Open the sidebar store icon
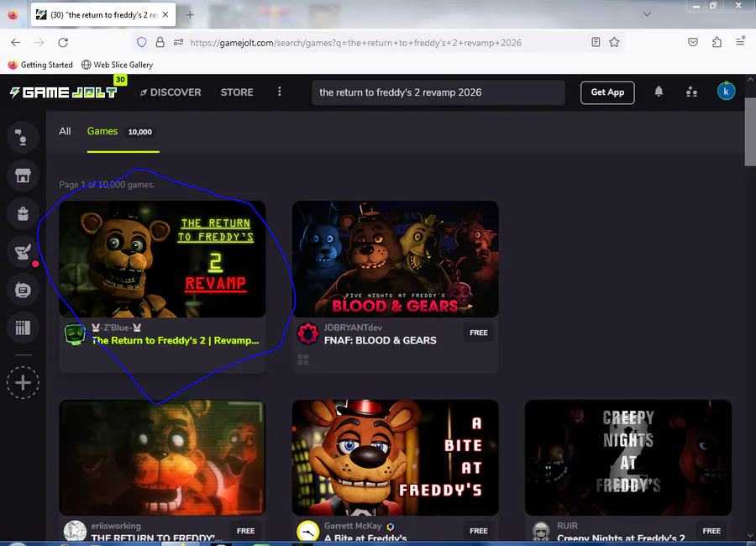 coord(23,176)
